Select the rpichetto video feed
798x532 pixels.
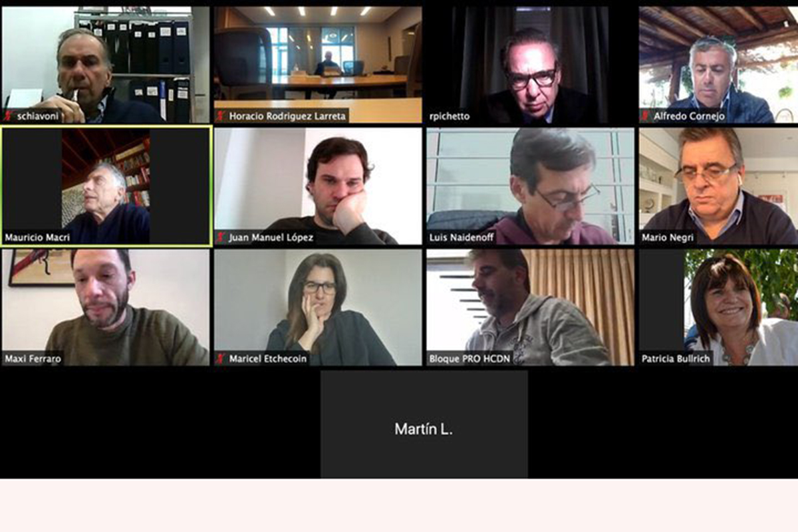531,65
